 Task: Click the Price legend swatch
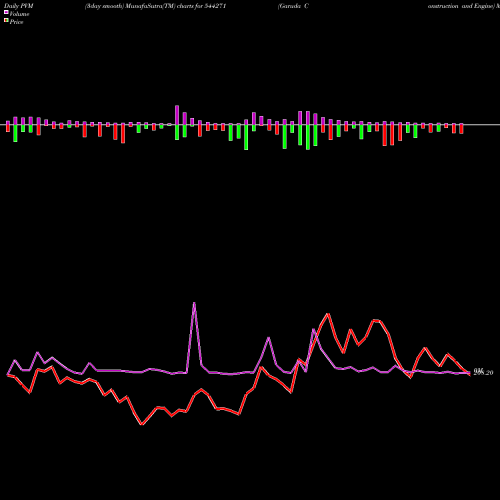pyautogui.click(x=6, y=20)
